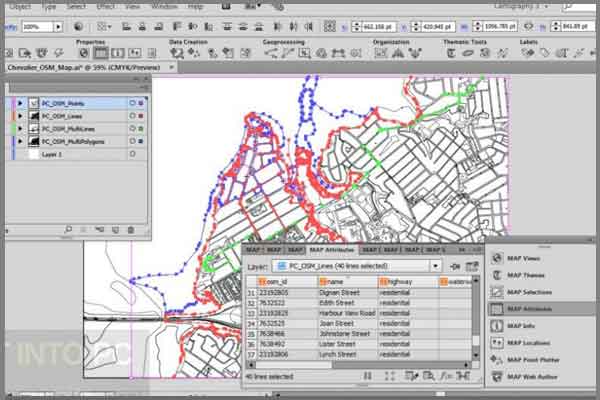
Task: Toggle target circle of PC_OSM_Lines layer
Action: coord(134,116)
